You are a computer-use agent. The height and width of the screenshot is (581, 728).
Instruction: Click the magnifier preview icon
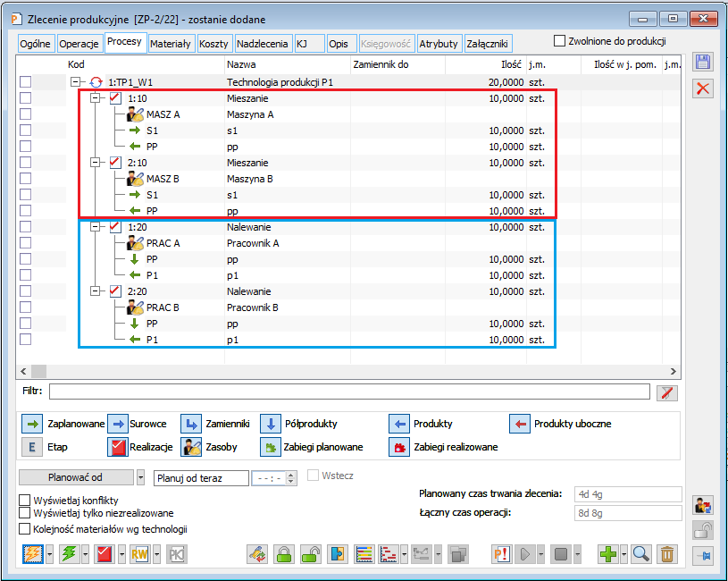point(640,554)
